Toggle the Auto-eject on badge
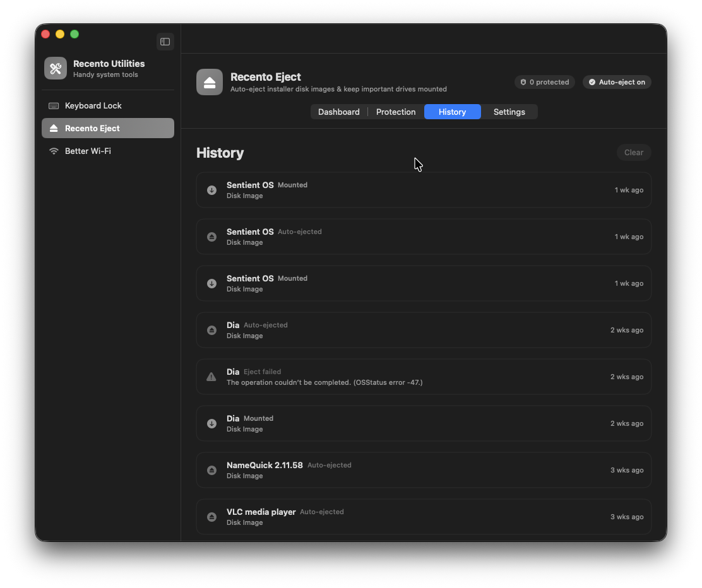 coord(617,83)
